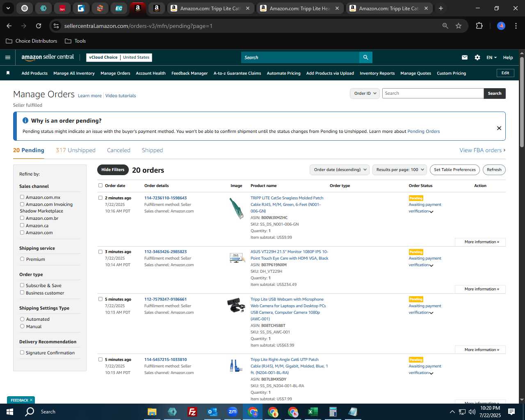Expand pending status for the ASUS monitor order
Image resolution: width=525 pixels, height=420 pixels.
point(431,265)
